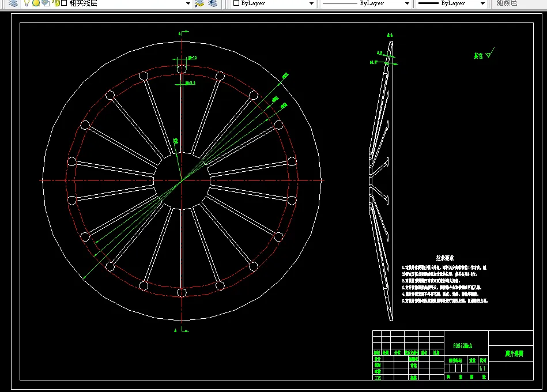Toggle layer freeze sun icon
This screenshot has width=547, height=392.
pyautogui.click(x=36, y=3)
